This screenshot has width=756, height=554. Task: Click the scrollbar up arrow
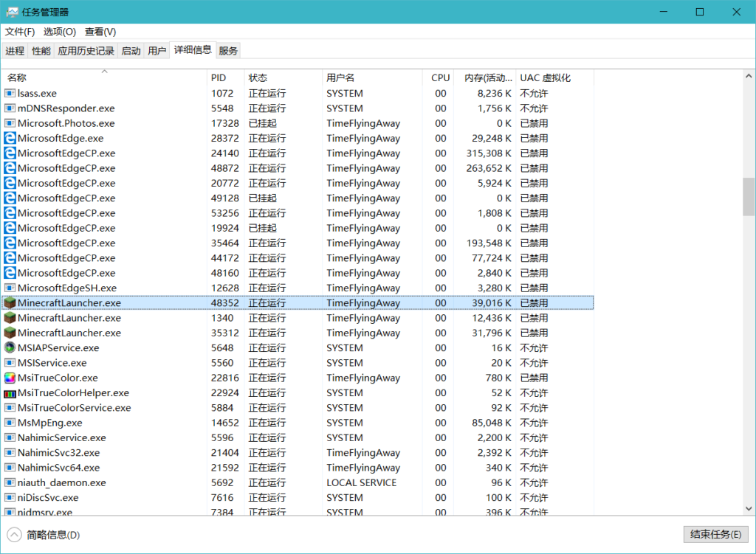click(x=749, y=76)
